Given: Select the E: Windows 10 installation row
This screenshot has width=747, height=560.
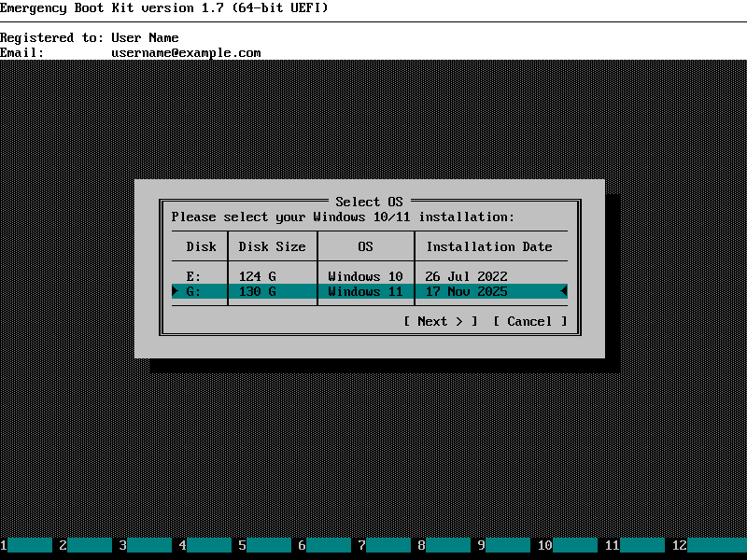Looking at the screenshot, I should [x=369, y=276].
